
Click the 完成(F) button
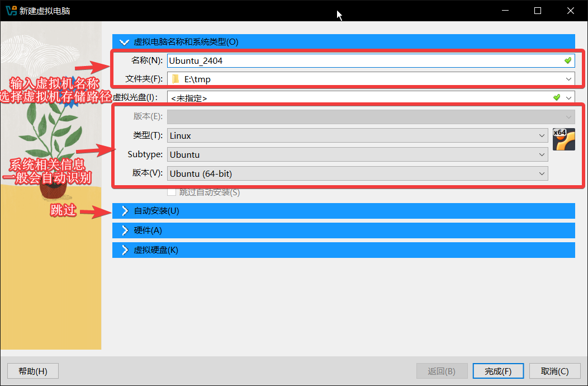(x=498, y=371)
